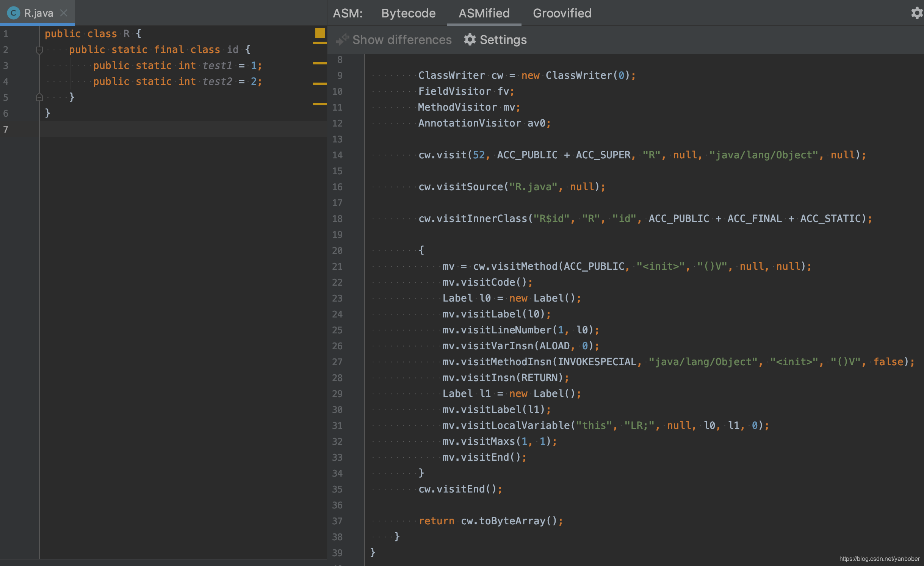The image size is (924, 566).
Task: Click the lowest warning stripe mark
Action: click(319, 104)
